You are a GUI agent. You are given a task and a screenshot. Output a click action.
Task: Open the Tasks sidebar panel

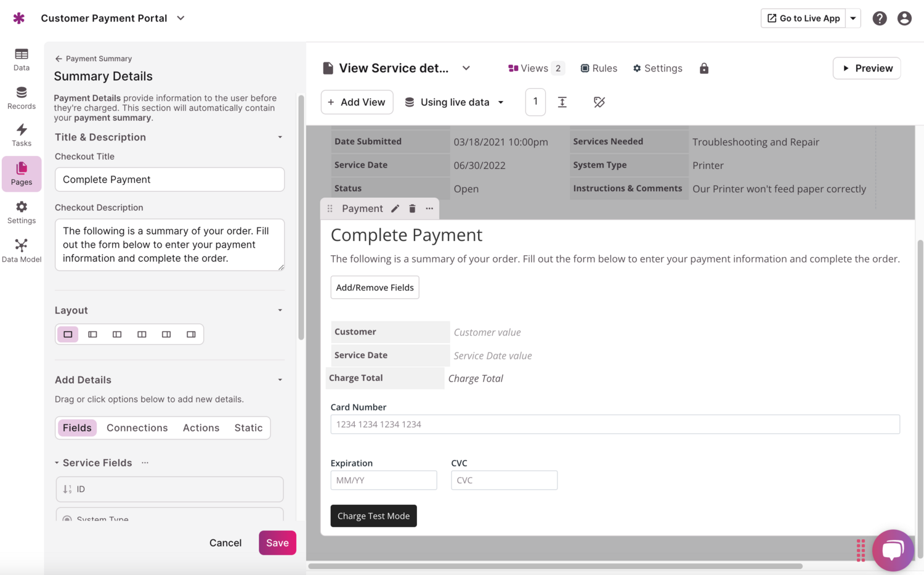point(22,136)
